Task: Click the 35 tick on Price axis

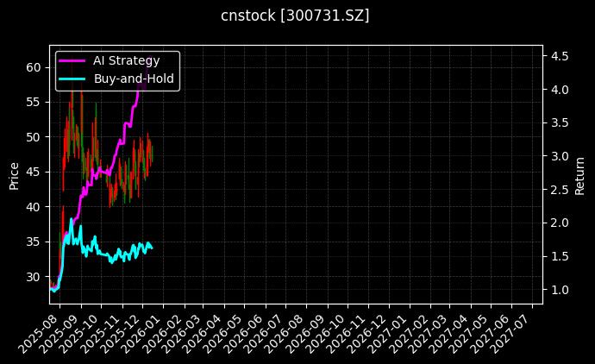Action: point(33,242)
